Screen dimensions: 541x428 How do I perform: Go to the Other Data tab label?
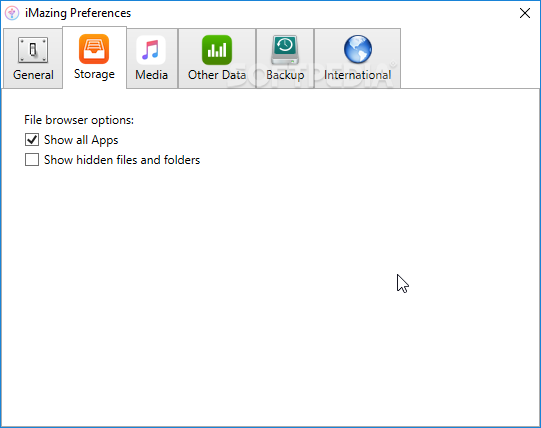[217, 75]
